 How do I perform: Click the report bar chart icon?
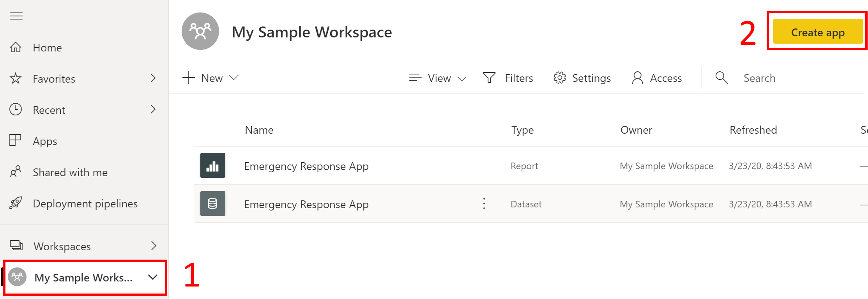pos(213,165)
